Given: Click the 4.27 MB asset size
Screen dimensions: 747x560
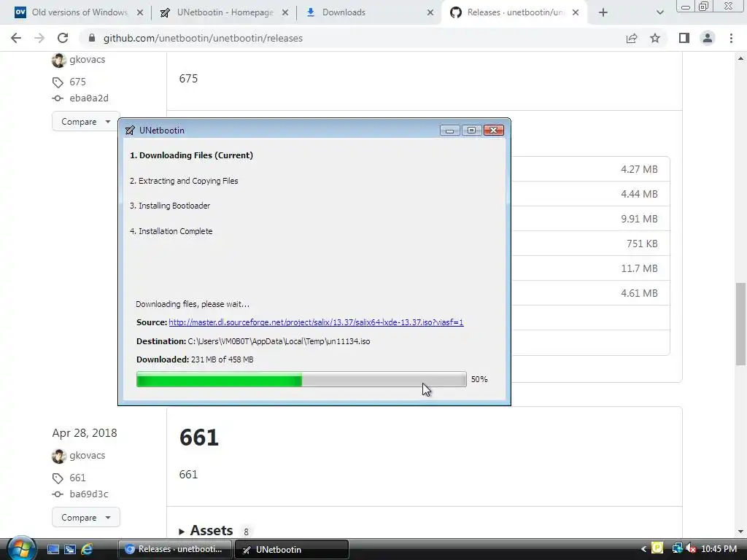Looking at the screenshot, I should pyautogui.click(x=639, y=169).
